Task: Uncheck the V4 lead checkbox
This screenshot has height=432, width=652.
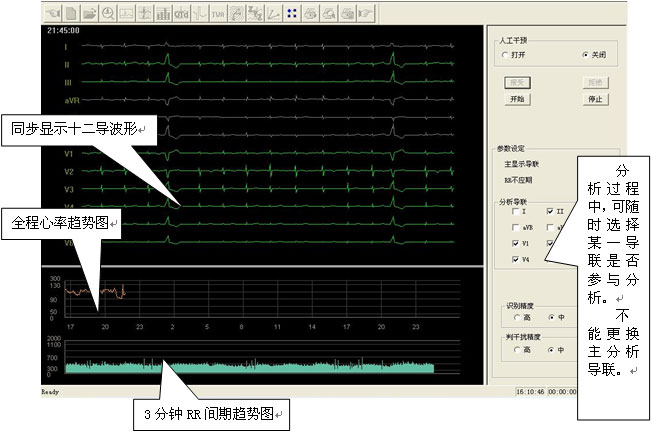Action: 515,259
